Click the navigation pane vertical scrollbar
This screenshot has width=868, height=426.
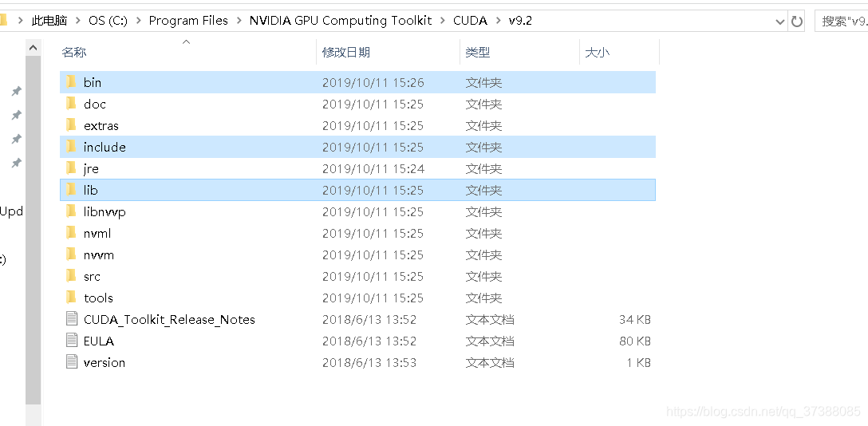click(x=34, y=230)
